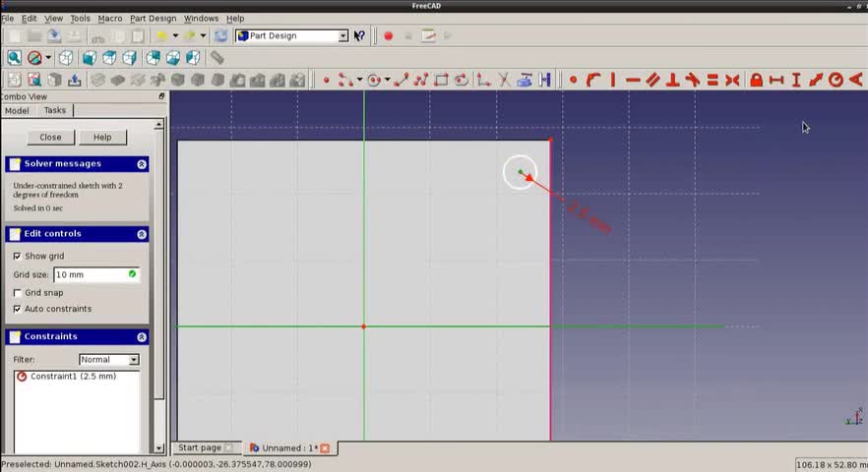This screenshot has height=472, width=868.
Task: Switch to the Model tab
Action: [17, 111]
